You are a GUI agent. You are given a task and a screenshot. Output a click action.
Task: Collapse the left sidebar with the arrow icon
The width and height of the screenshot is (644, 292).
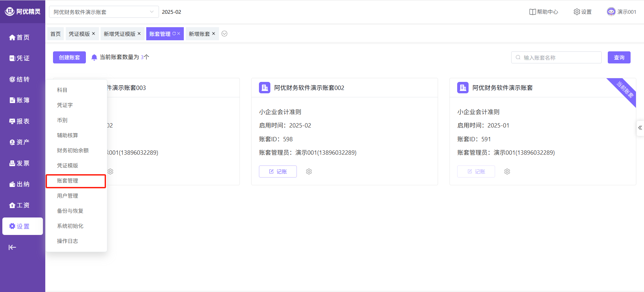pyautogui.click(x=12, y=247)
